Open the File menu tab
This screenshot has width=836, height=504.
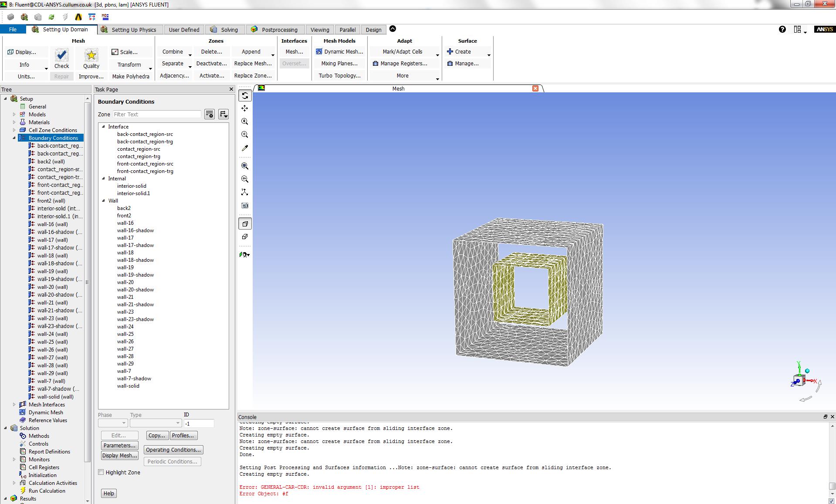pos(13,29)
